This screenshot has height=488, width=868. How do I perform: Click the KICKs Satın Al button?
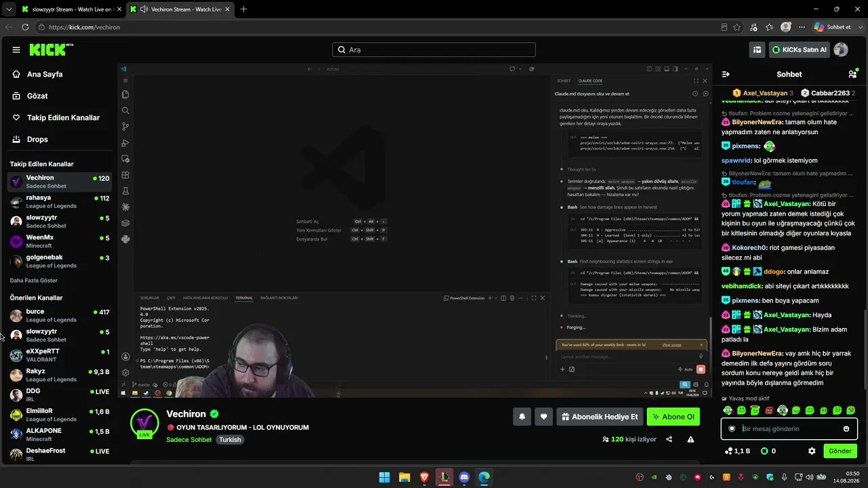800,49
